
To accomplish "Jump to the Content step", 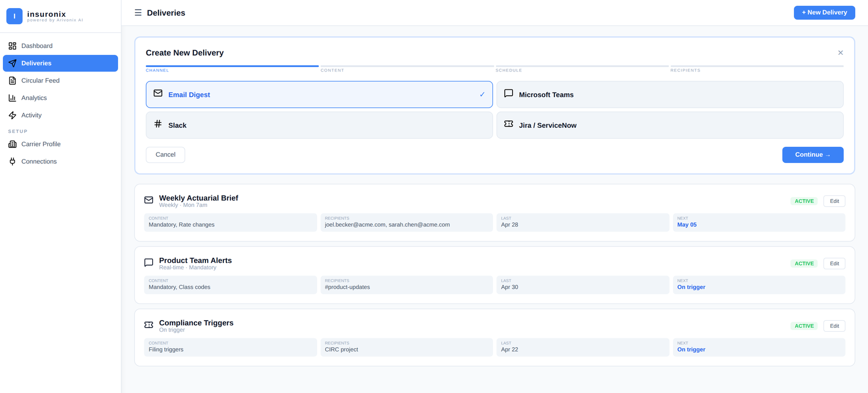I will (407, 69).
